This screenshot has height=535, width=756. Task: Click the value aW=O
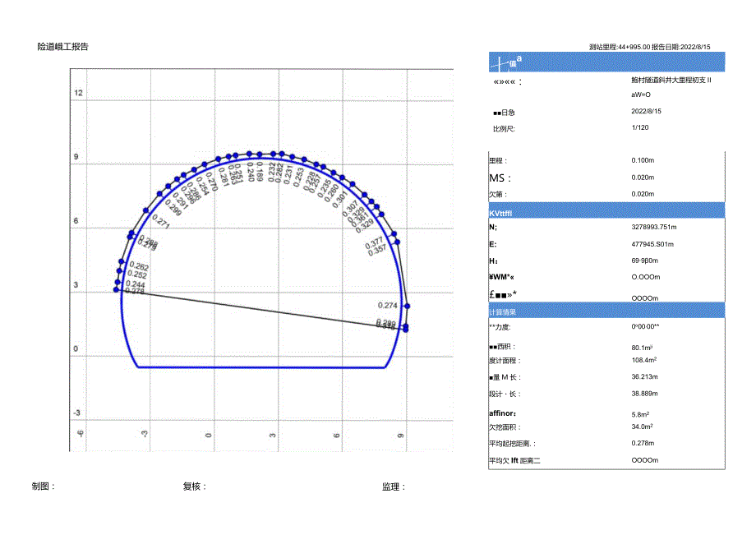tap(641, 95)
